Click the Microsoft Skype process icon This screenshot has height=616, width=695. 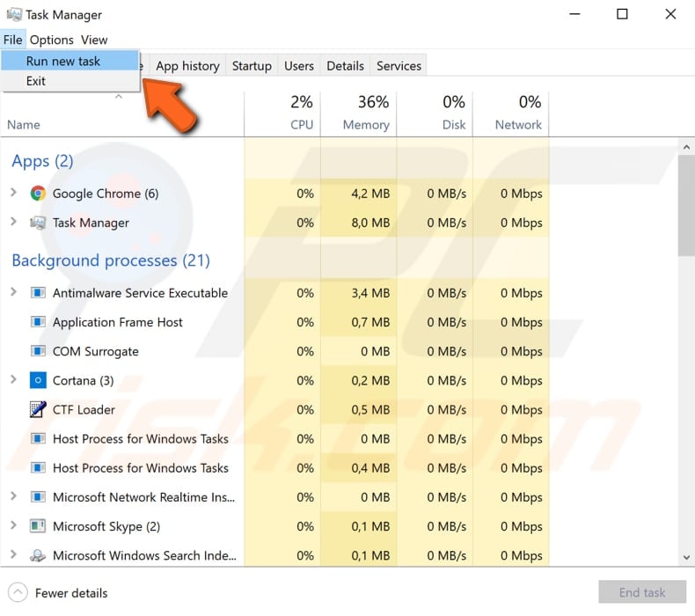[38, 526]
